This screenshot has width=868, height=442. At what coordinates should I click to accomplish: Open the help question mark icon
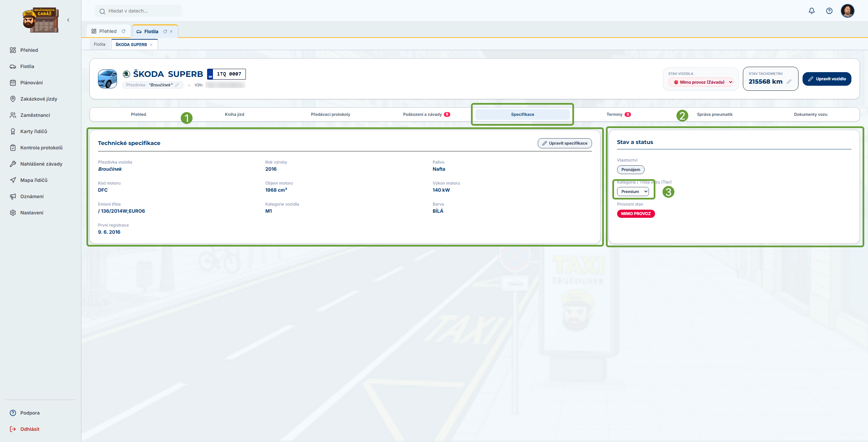pos(829,11)
